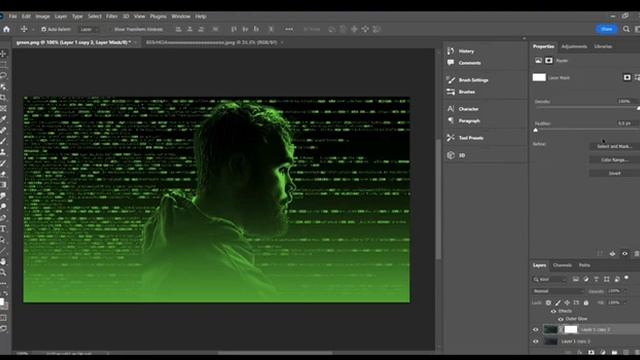Click the new group folder icon at Layers bottom
This screenshot has height=360, width=640.
[x=614, y=352]
